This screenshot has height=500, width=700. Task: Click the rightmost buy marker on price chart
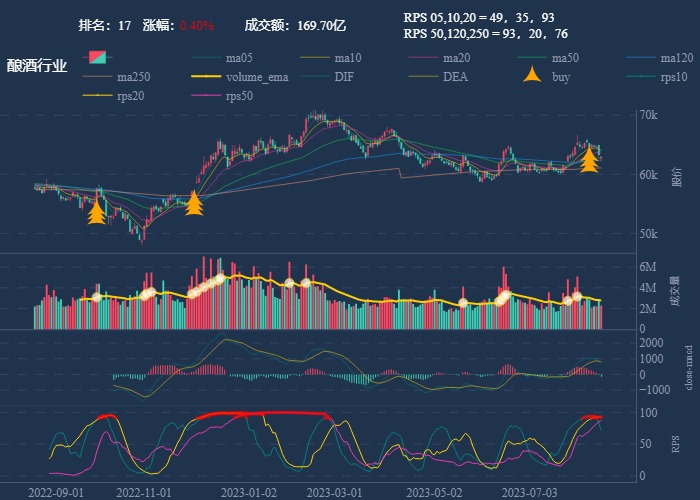590,159
